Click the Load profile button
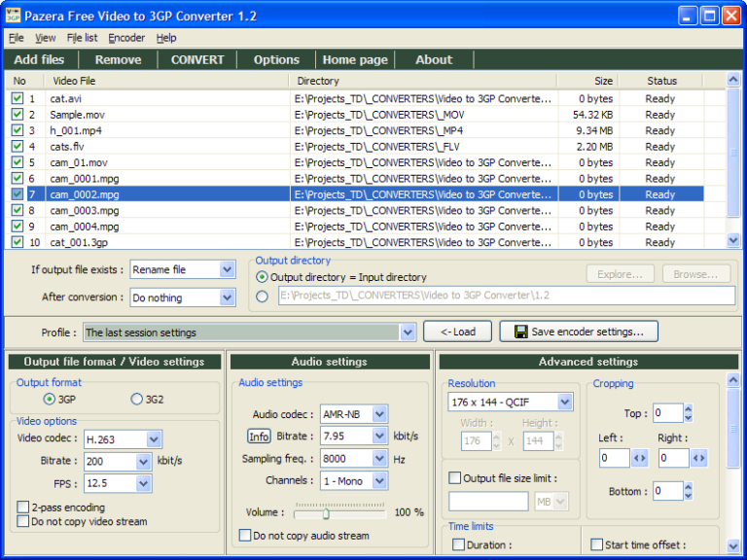747x560 pixels. [457, 332]
